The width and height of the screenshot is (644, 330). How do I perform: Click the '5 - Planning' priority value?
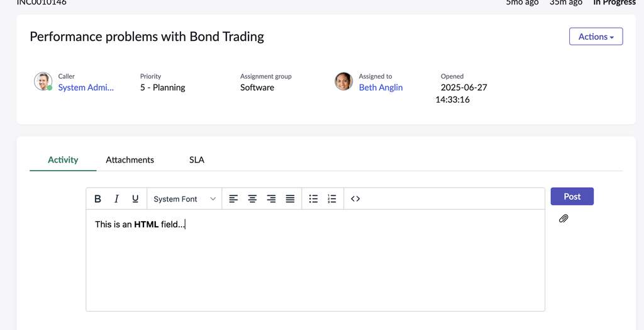point(163,88)
